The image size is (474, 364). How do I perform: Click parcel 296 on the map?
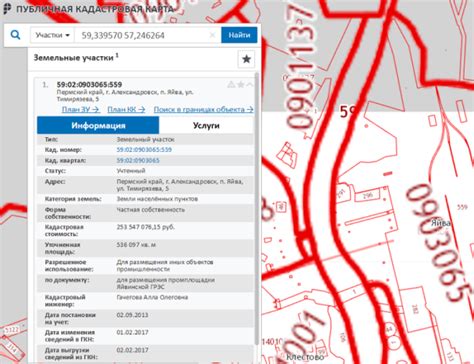tap(368, 195)
